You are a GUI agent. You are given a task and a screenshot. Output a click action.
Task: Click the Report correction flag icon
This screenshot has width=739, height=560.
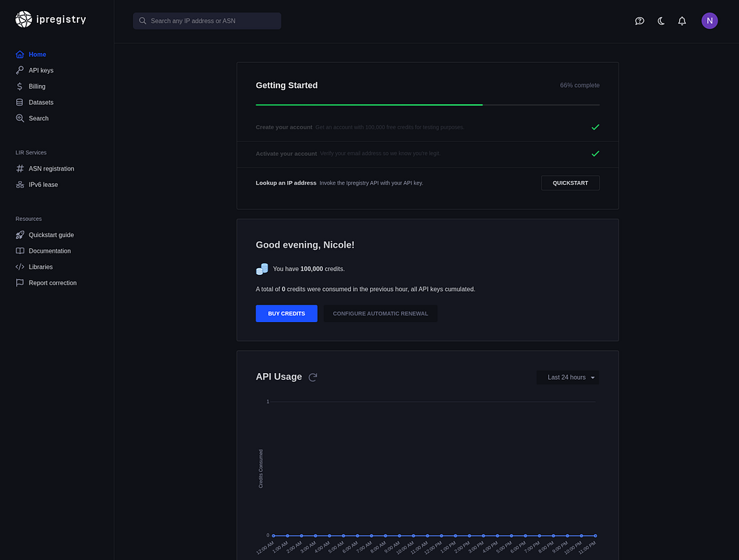(x=20, y=283)
